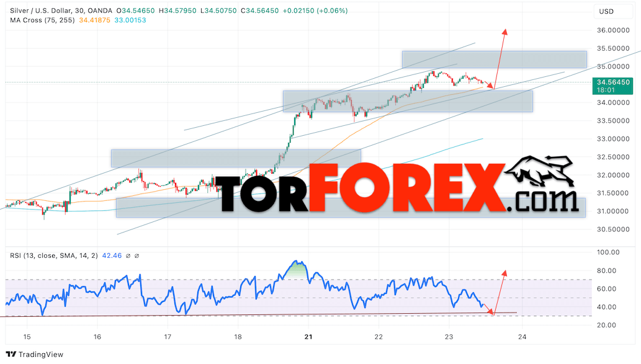Image resolution: width=641 pixels, height=364 pixels.
Task: Click the 80.00 RSI scale label
Action: (x=607, y=270)
